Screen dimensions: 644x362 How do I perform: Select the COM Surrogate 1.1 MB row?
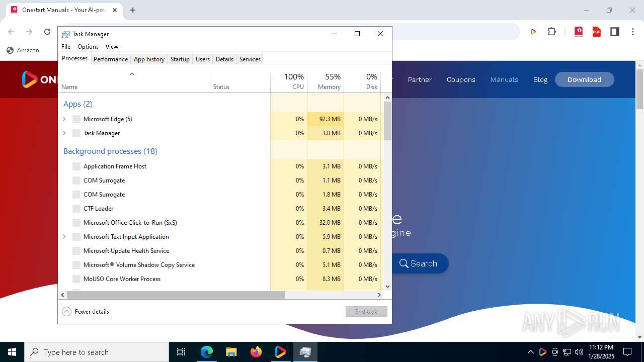[x=220, y=180]
